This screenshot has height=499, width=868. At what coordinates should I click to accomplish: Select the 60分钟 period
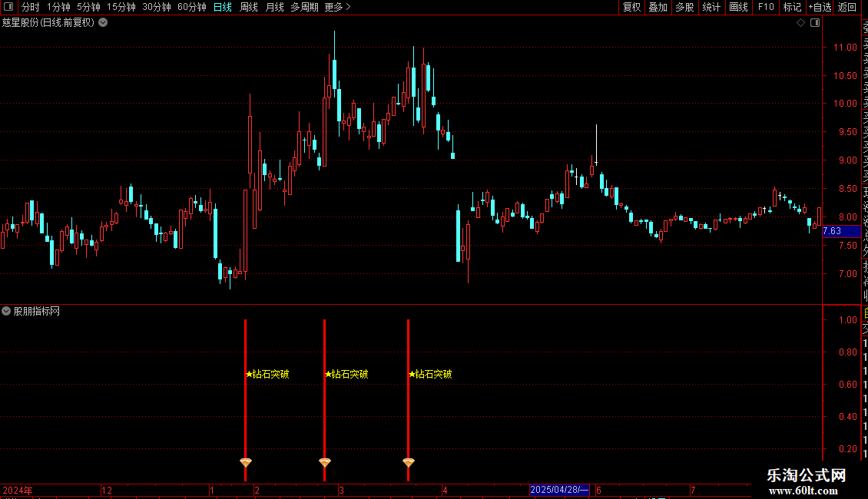coord(191,7)
